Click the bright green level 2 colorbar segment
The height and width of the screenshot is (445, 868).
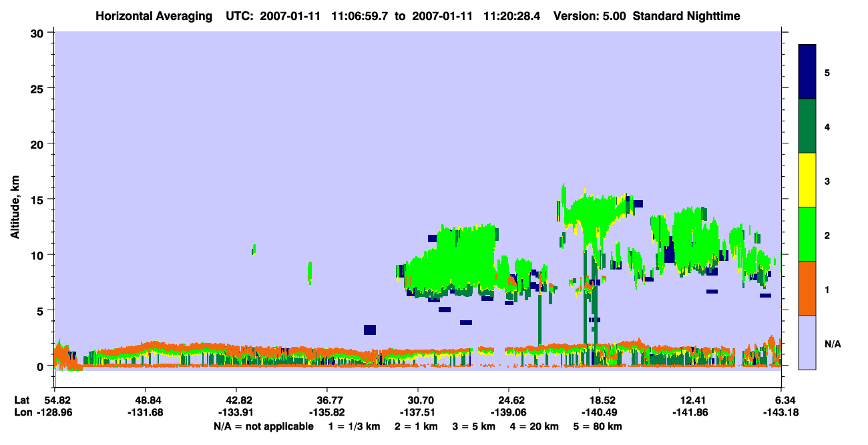tap(807, 234)
